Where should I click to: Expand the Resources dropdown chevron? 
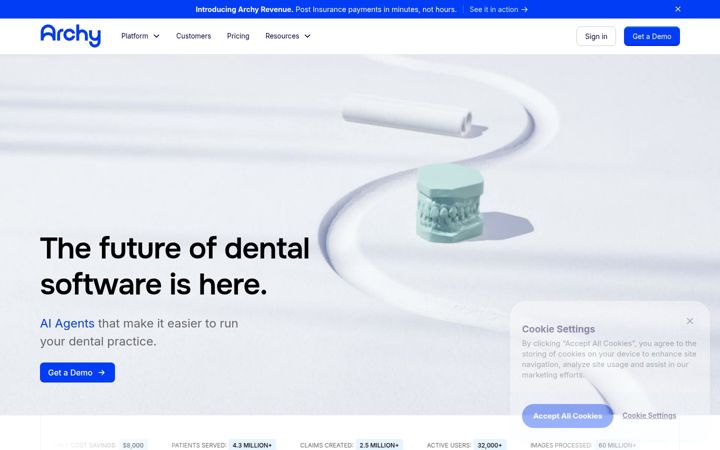click(x=308, y=36)
